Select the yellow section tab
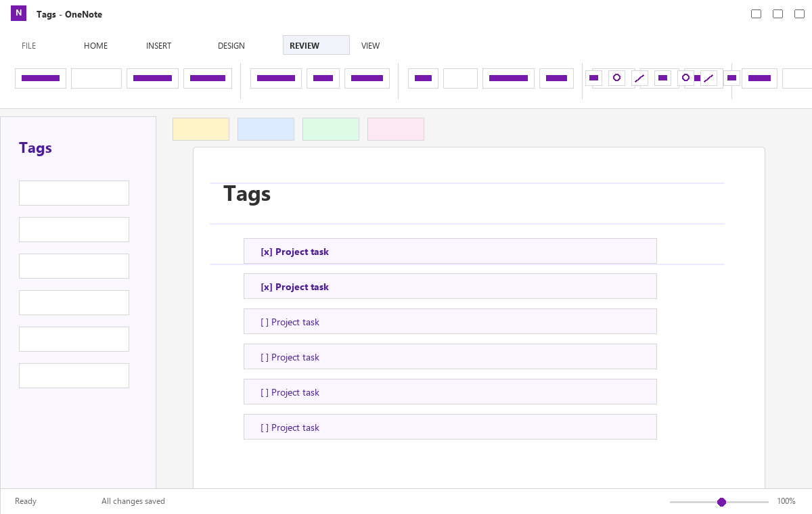 (x=201, y=129)
